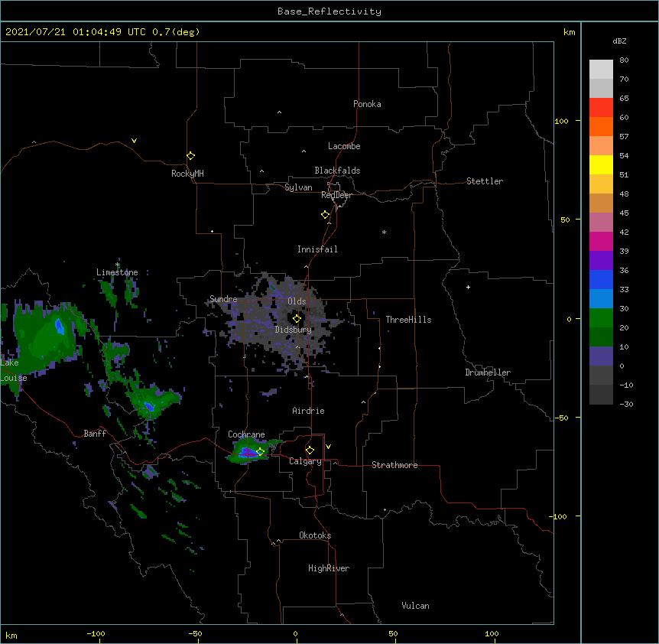This screenshot has height=644, width=659.
Task: Pick the purple 36–39 dBZ legend band
Action: click(601, 260)
